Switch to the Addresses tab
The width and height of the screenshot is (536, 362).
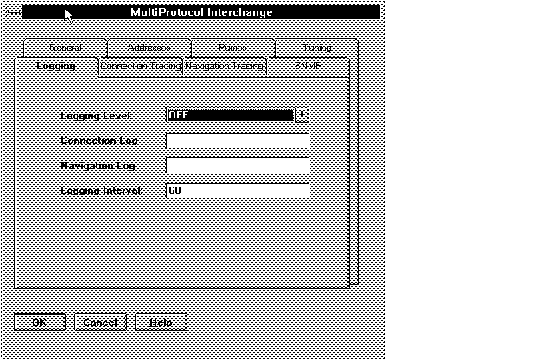149,48
